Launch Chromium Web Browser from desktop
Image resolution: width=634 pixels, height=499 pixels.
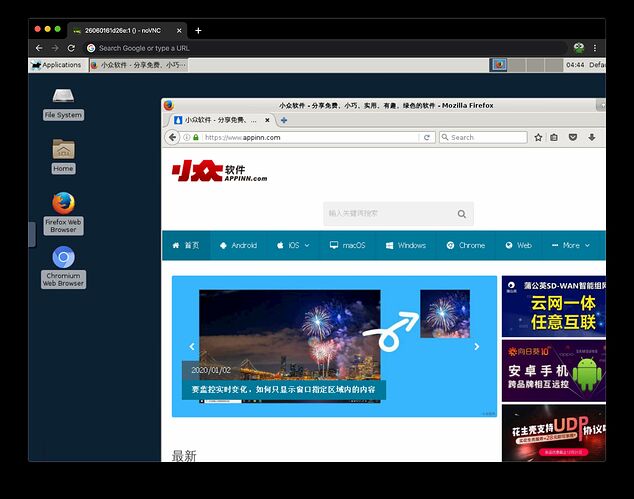(x=63, y=267)
